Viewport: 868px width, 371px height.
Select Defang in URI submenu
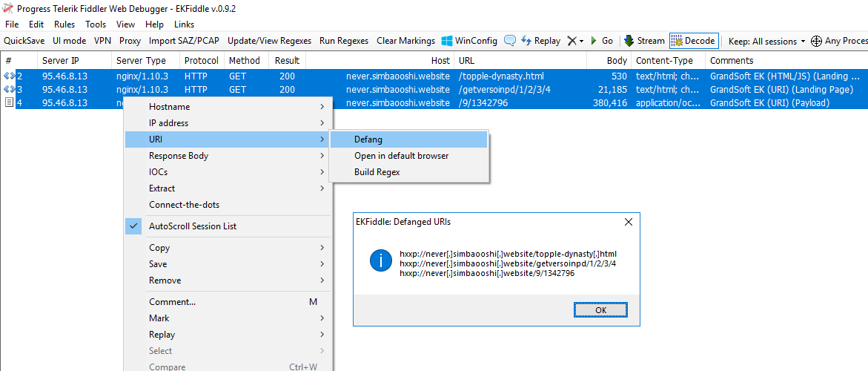point(408,139)
